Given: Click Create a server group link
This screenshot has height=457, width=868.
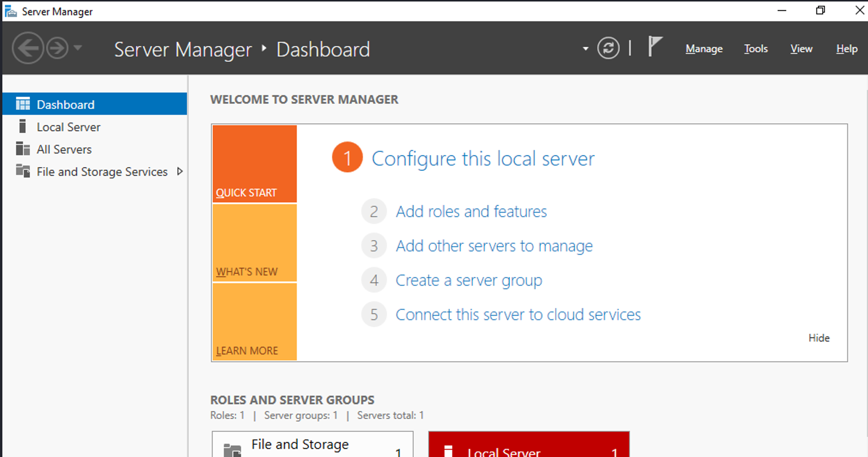Looking at the screenshot, I should point(469,280).
